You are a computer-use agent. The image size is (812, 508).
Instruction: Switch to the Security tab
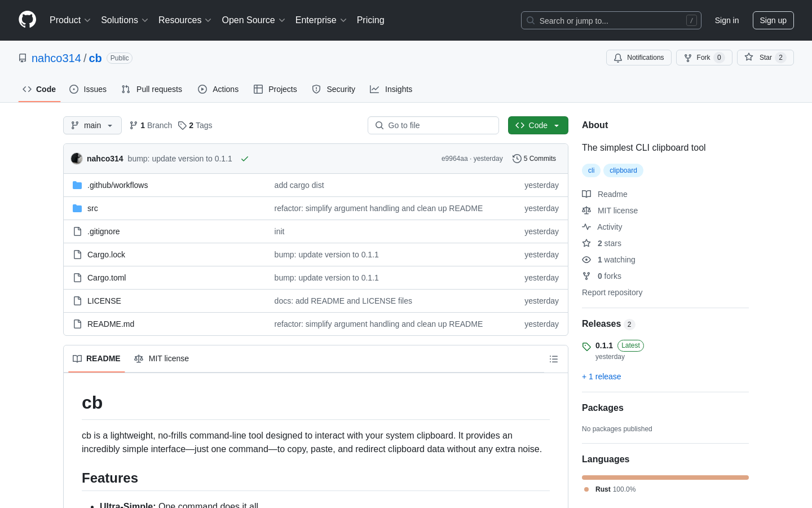pos(334,89)
